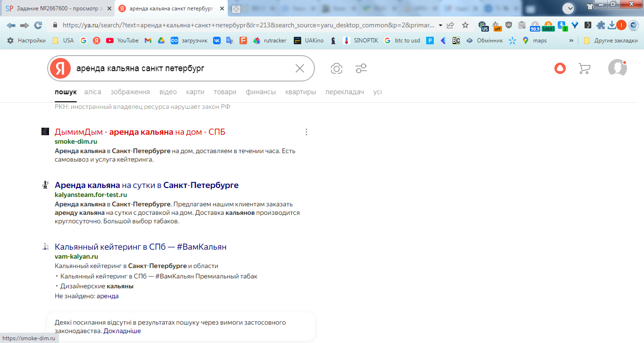Open the rutracker bookmark
The image size is (644, 343).
click(270, 41)
